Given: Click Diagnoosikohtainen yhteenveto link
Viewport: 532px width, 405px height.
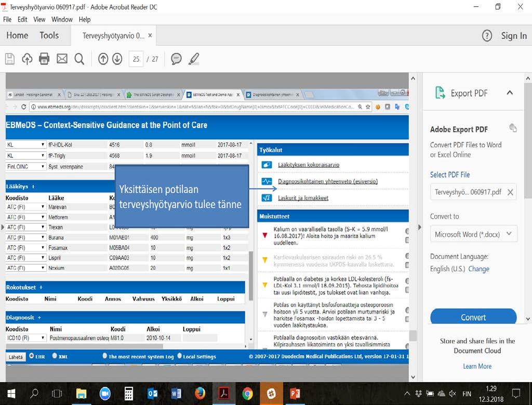Looking at the screenshot, I should pyautogui.click(x=328, y=181).
